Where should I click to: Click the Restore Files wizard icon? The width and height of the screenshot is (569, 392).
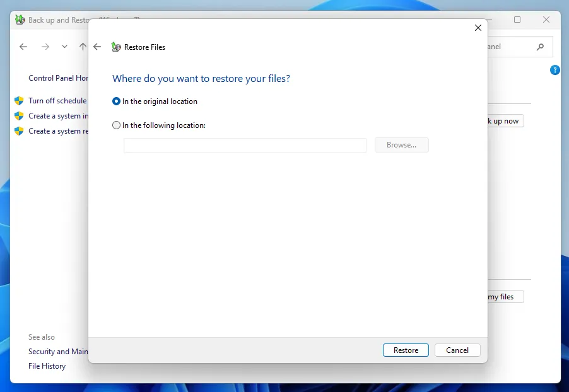[x=116, y=47]
